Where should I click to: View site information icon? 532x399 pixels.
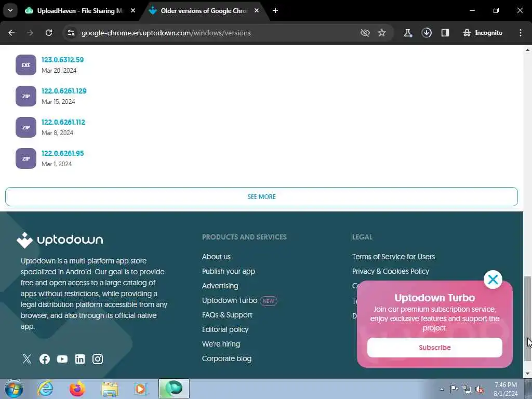71,33
